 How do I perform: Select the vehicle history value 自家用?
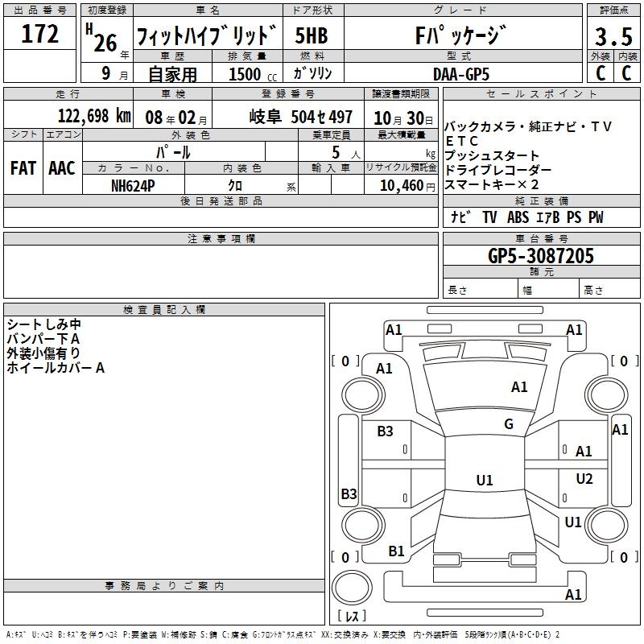point(172,74)
